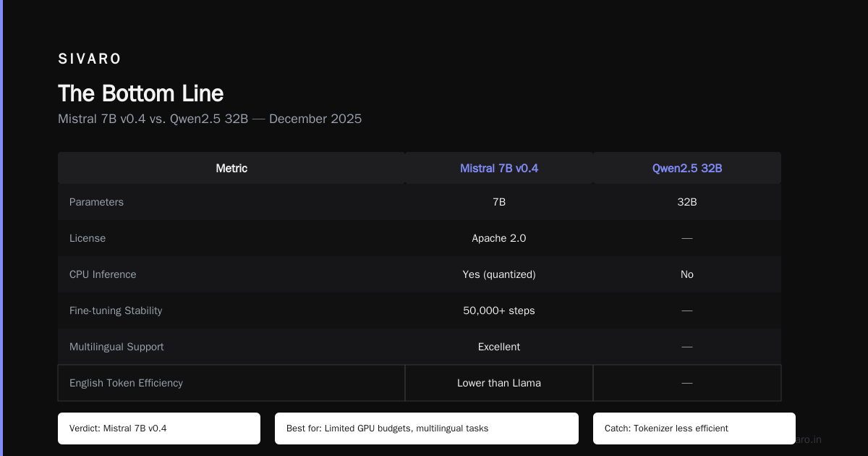Click the "Best for: Limited GPU budgets" card

(427, 428)
